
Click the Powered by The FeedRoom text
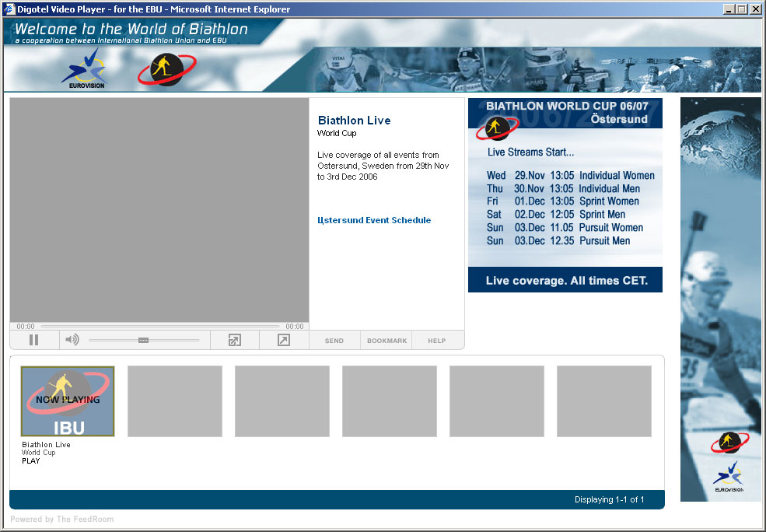coord(62,519)
